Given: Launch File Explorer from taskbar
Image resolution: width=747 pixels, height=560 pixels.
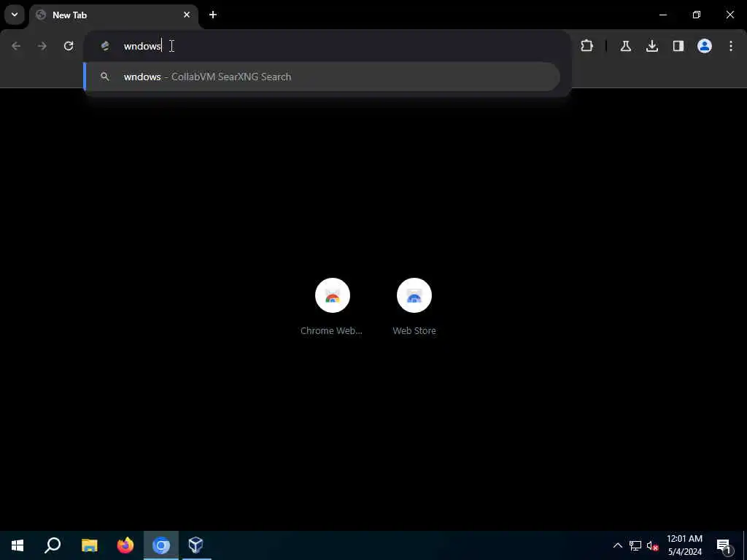Looking at the screenshot, I should click(89, 545).
